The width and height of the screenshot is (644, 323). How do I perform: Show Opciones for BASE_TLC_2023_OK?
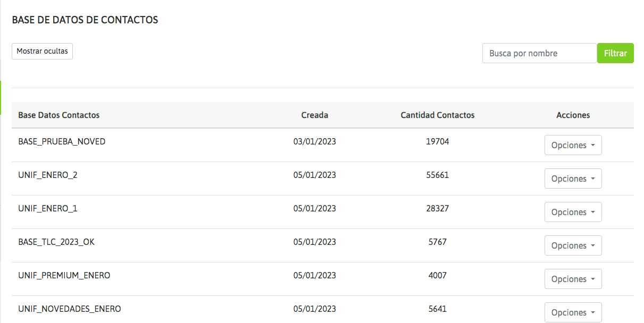pos(573,245)
